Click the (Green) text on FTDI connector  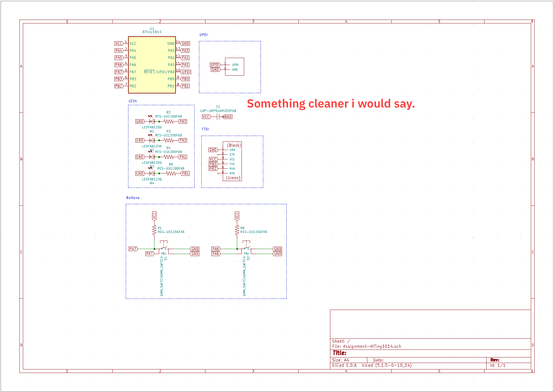[233, 178]
